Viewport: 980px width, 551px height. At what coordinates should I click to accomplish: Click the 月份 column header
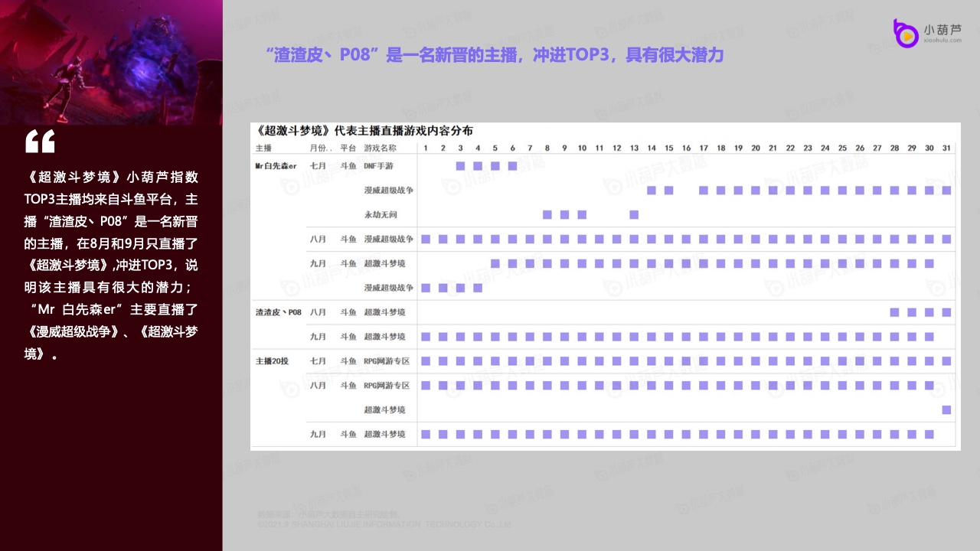319,148
